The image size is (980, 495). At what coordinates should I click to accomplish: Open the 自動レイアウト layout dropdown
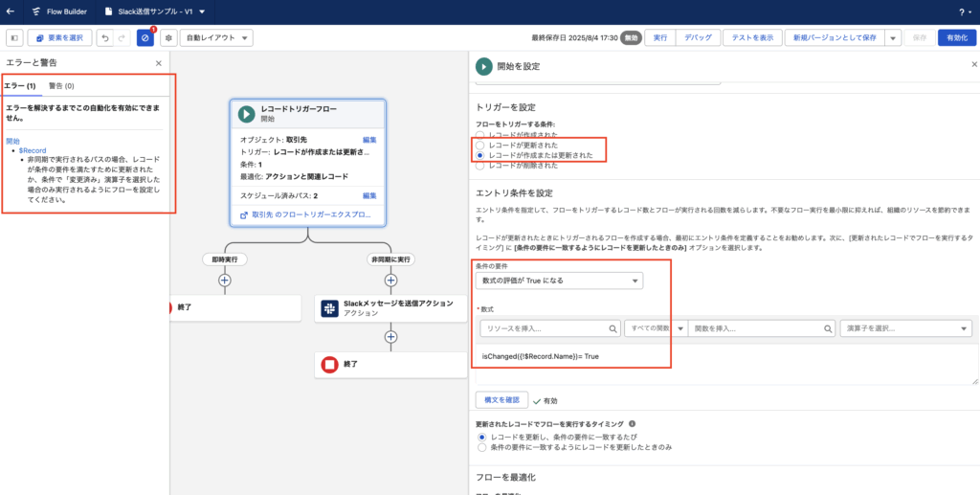click(x=216, y=37)
